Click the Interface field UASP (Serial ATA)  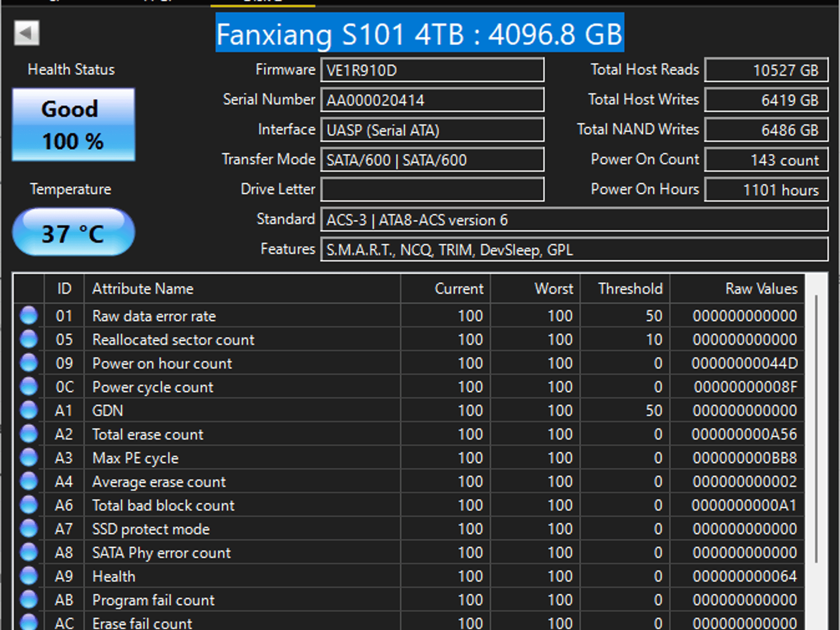[432, 130]
